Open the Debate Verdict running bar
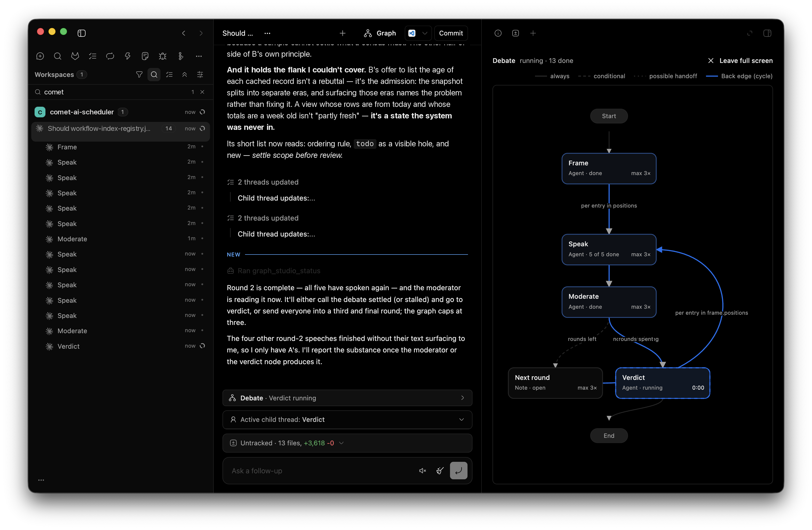This screenshot has height=530, width=812. [x=347, y=398]
